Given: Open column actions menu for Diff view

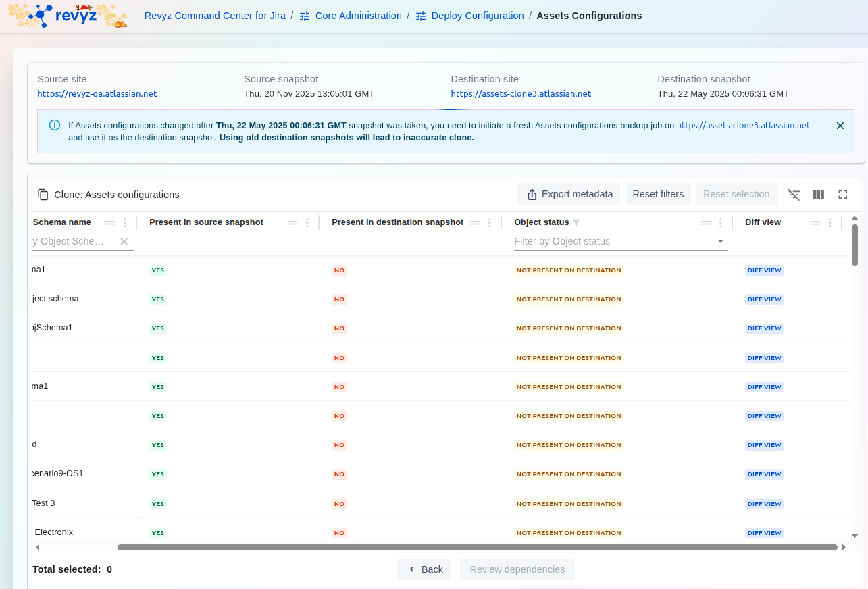Looking at the screenshot, I should point(830,223).
